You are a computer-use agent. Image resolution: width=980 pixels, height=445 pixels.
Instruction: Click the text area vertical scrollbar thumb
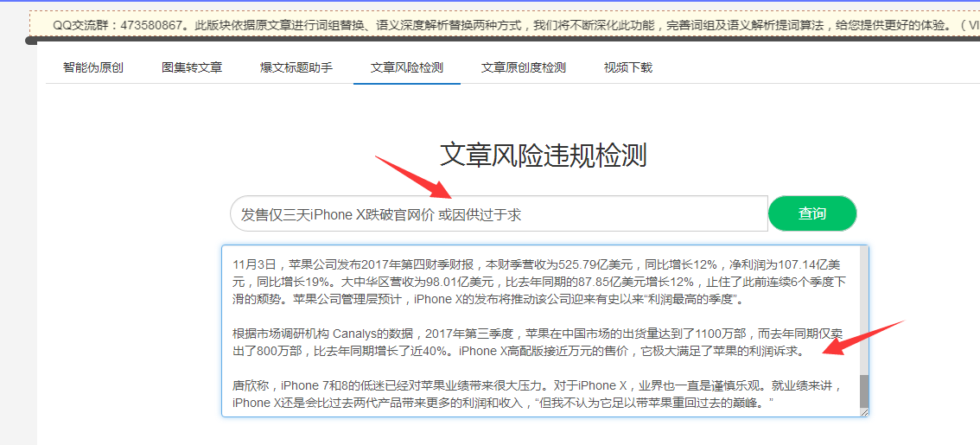(x=863, y=391)
